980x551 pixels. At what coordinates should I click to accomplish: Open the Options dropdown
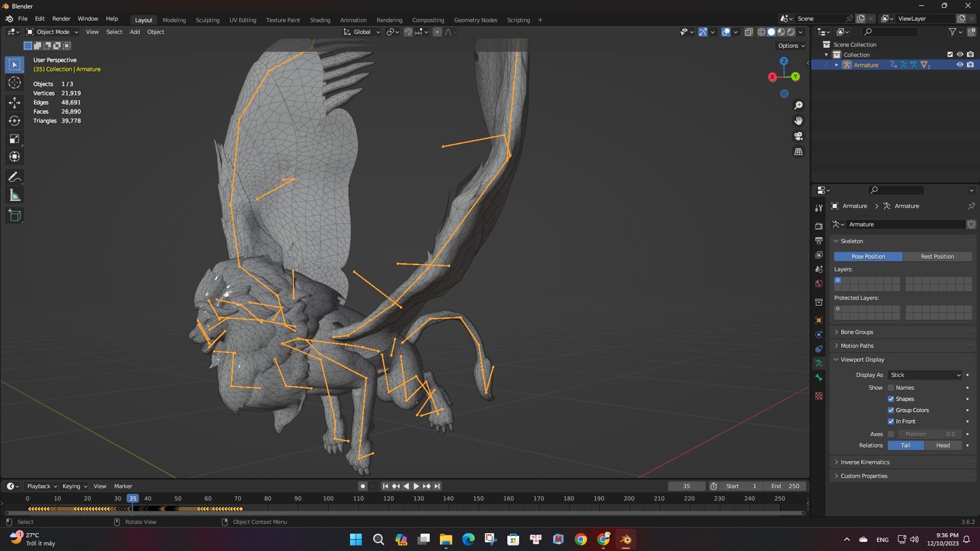(791, 45)
